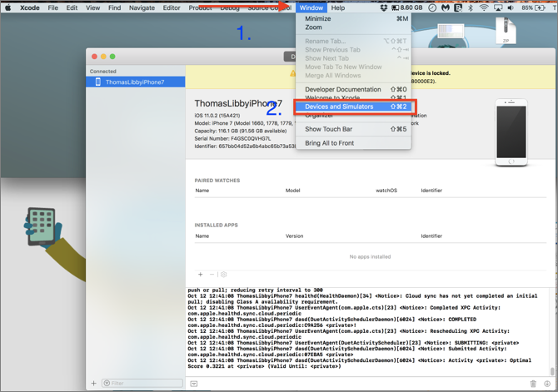Click the yellow warning triangle icon
This screenshot has height=392, width=558.
click(x=292, y=73)
